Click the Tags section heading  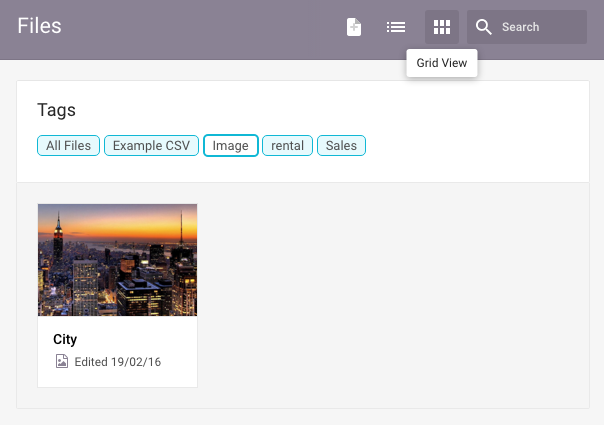pos(56,110)
